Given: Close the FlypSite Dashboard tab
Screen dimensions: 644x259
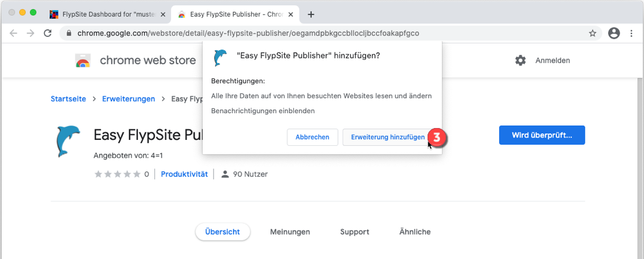Looking at the screenshot, I should click(x=163, y=15).
